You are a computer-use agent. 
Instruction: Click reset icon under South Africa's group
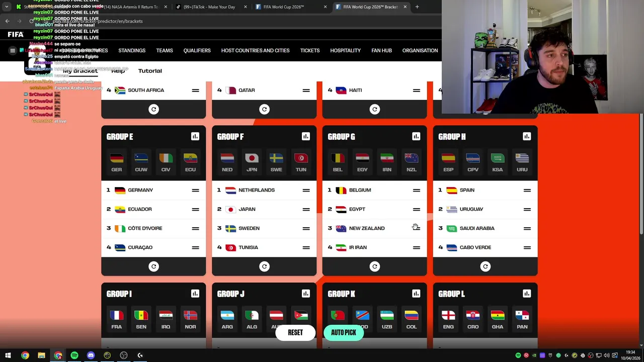(153, 109)
